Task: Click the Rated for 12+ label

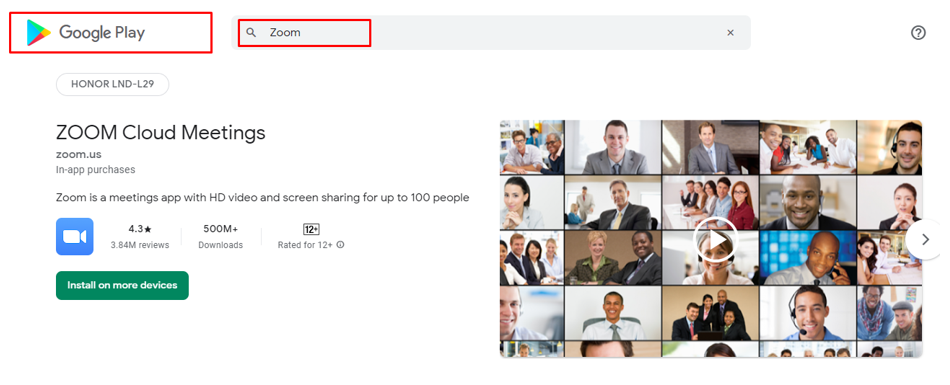Action: pyautogui.click(x=305, y=245)
